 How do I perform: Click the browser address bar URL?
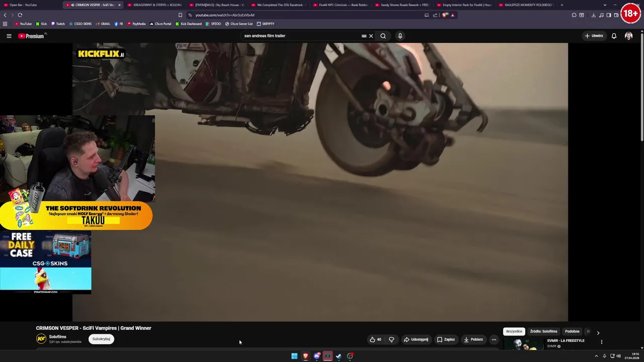[x=225, y=15]
